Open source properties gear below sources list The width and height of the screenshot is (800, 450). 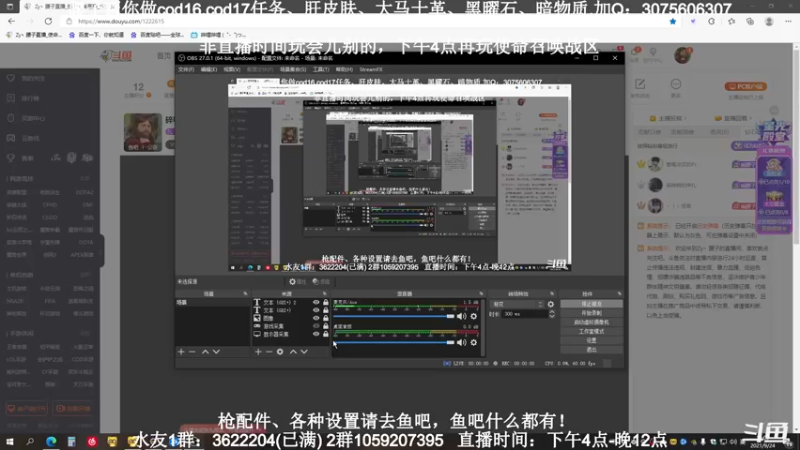280,352
